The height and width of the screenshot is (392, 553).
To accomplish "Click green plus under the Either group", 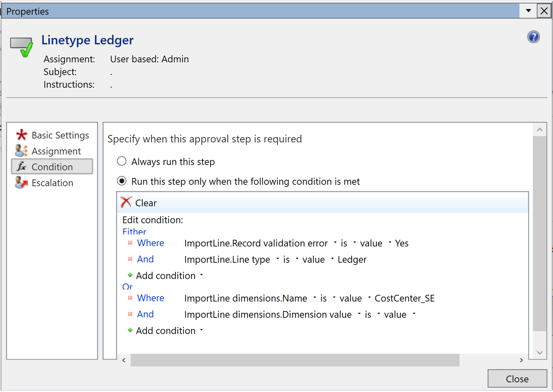I will (130, 275).
